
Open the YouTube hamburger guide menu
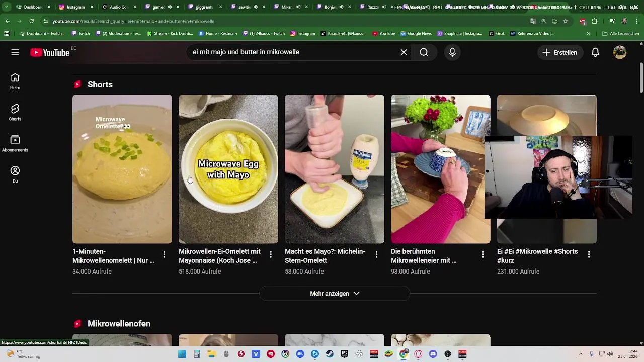(15, 52)
